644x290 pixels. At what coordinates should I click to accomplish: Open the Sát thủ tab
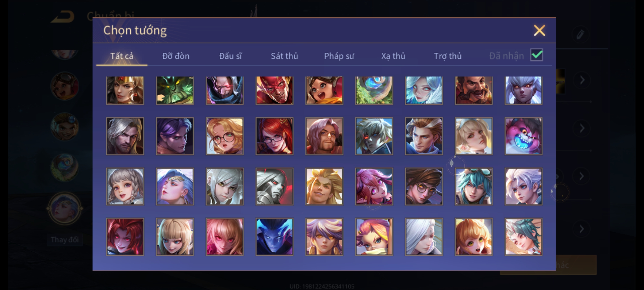(x=284, y=56)
